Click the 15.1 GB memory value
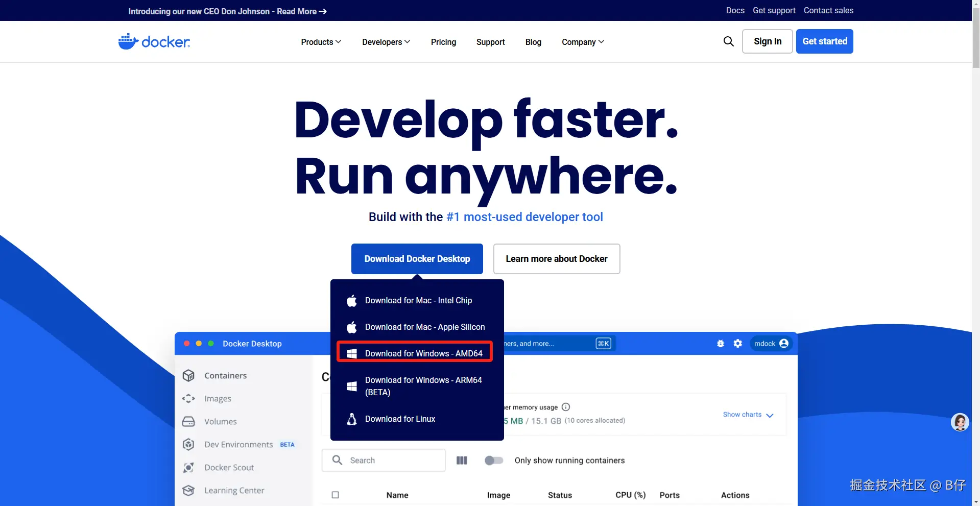Screen dimensions: 980x506 tap(546, 421)
